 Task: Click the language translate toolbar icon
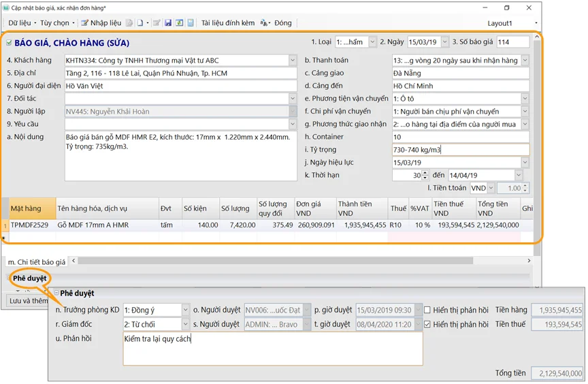(264, 23)
